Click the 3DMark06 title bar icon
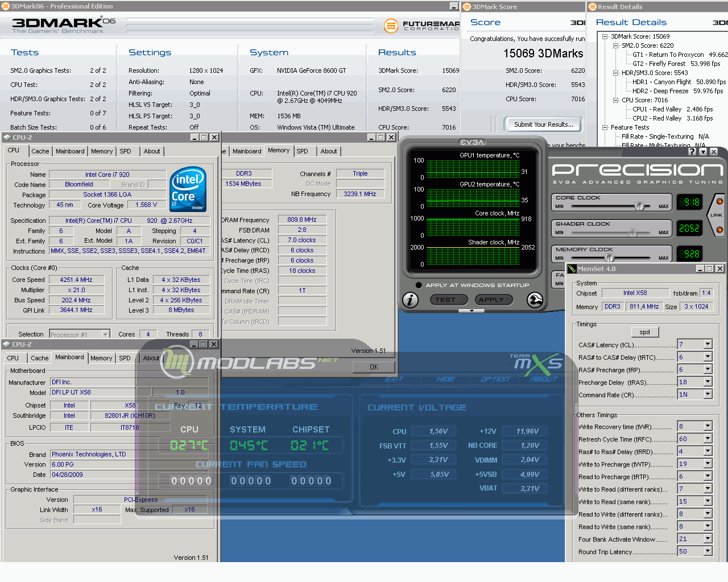The height and width of the screenshot is (582, 728). 5,6
